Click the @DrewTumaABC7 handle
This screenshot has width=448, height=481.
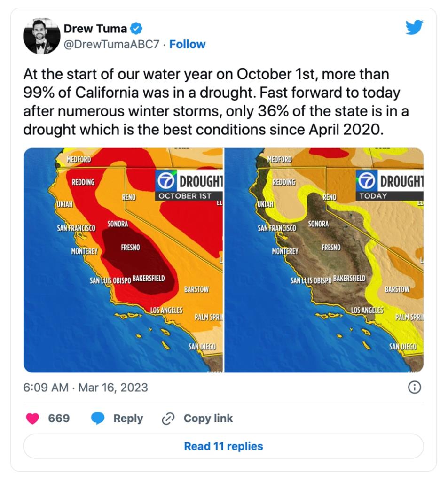pyautogui.click(x=111, y=44)
